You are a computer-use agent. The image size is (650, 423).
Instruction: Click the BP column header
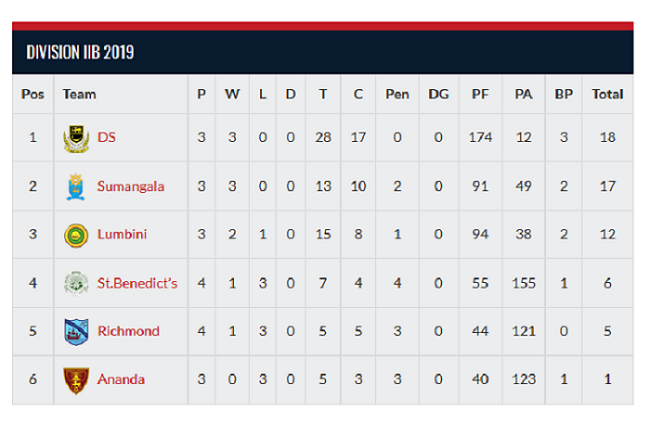point(564,94)
